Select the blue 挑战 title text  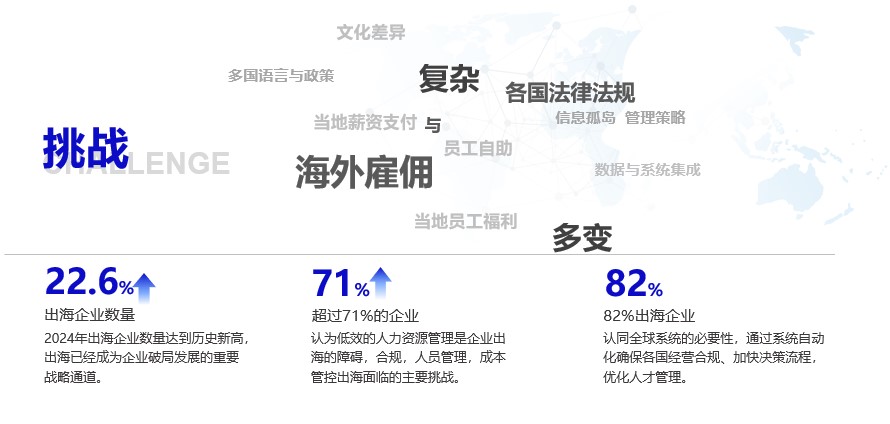[86, 149]
